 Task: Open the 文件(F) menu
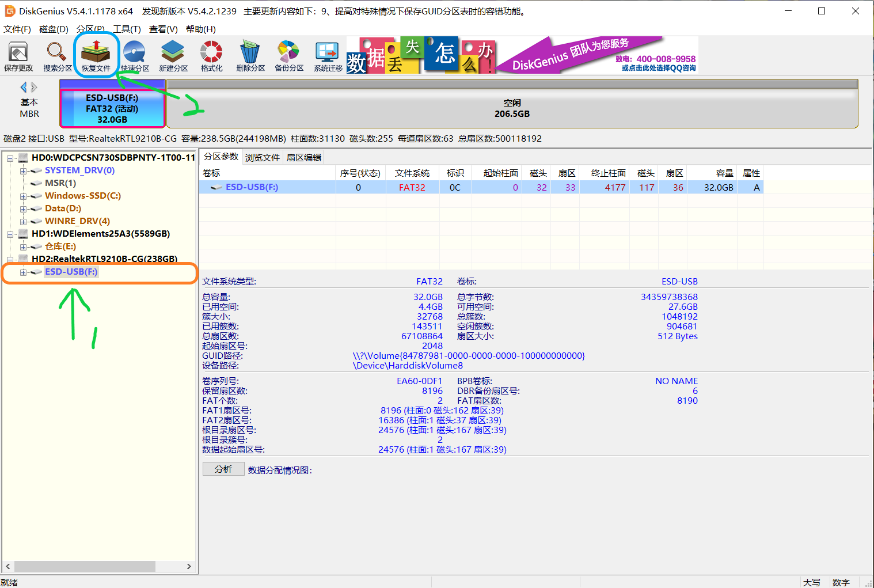tap(17, 29)
